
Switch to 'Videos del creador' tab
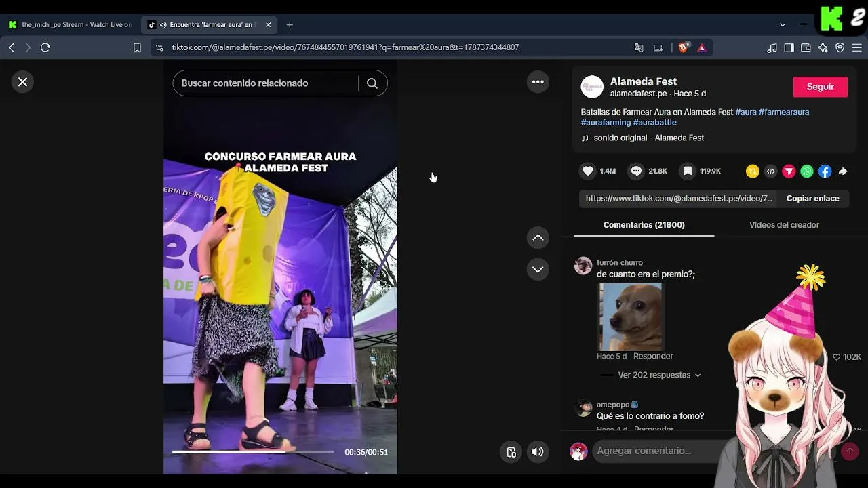tap(785, 225)
